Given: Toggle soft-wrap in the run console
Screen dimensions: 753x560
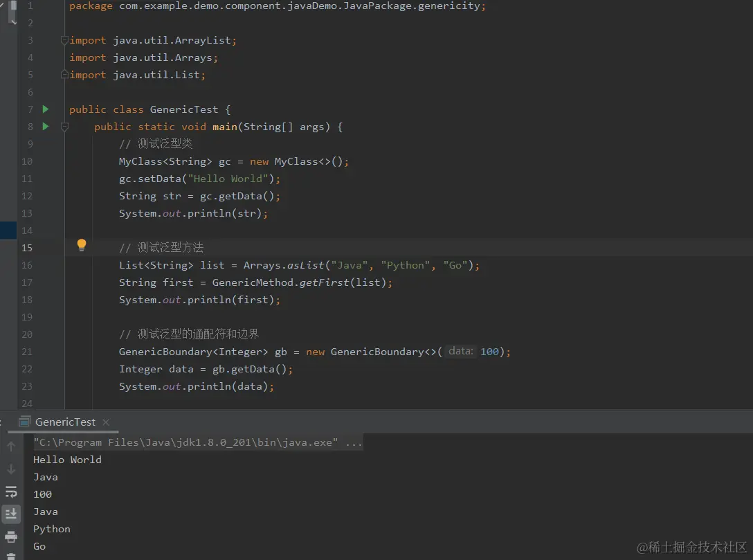Looking at the screenshot, I should [x=11, y=491].
